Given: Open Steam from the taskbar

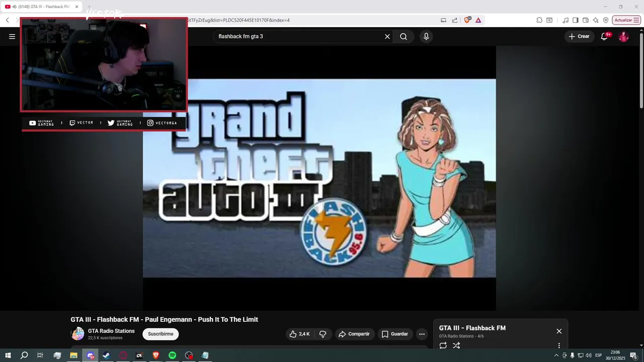Looking at the screenshot, I should (107, 355).
